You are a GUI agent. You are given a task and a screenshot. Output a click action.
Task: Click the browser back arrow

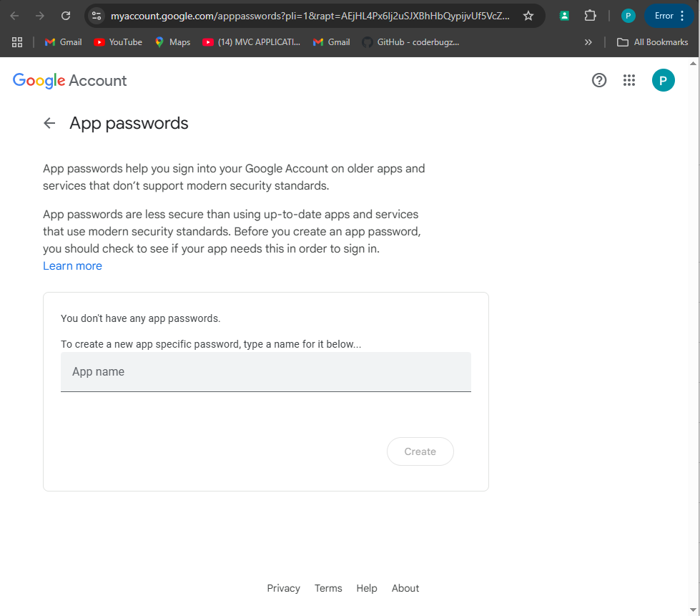[14, 16]
